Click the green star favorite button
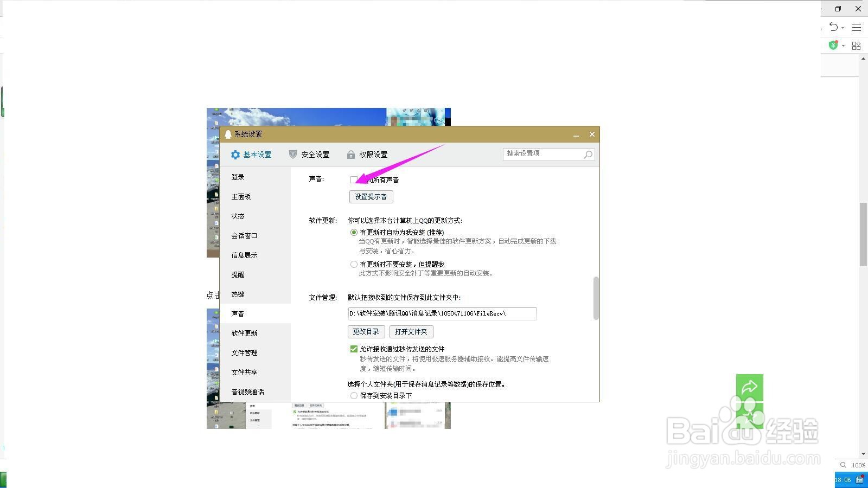The height and width of the screenshot is (488, 868). [750, 415]
